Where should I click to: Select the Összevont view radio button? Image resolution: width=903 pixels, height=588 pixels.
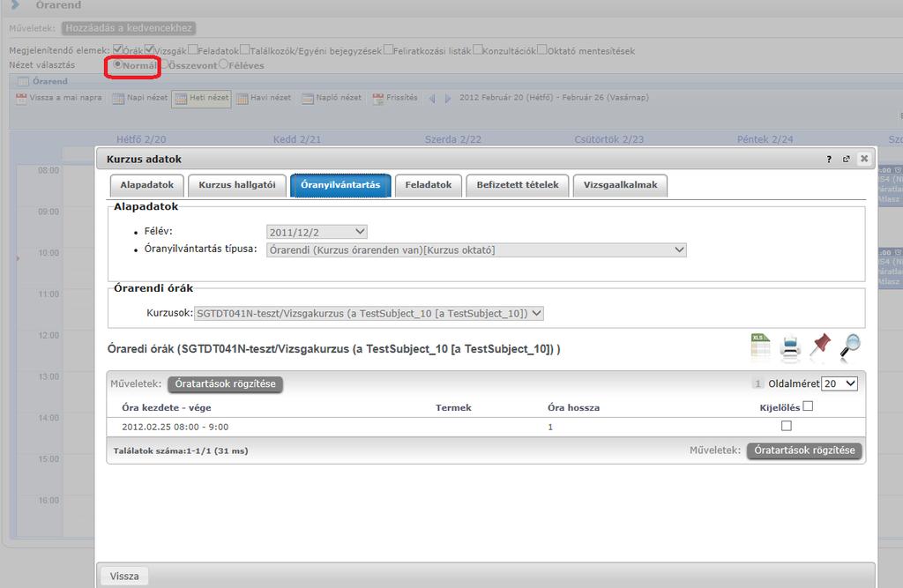(x=163, y=64)
